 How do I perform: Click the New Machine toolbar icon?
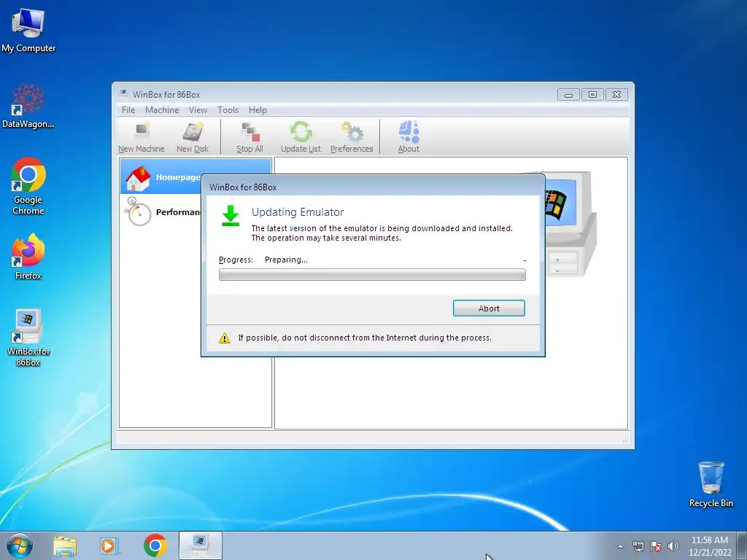click(141, 137)
